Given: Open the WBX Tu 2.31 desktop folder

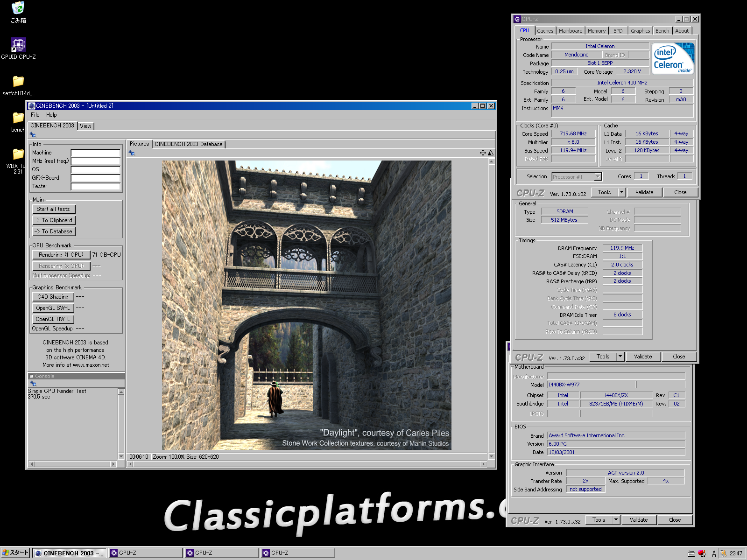Looking at the screenshot, I should [x=18, y=161].
